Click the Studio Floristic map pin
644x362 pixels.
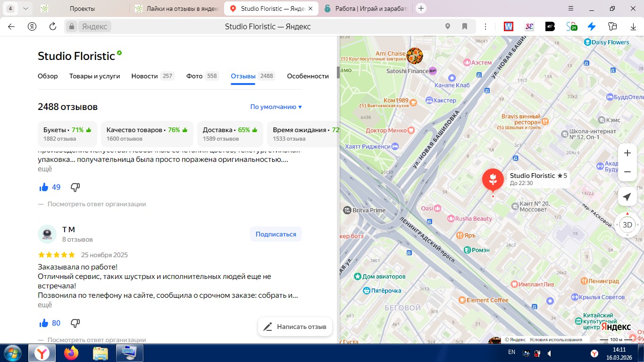point(493,180)
